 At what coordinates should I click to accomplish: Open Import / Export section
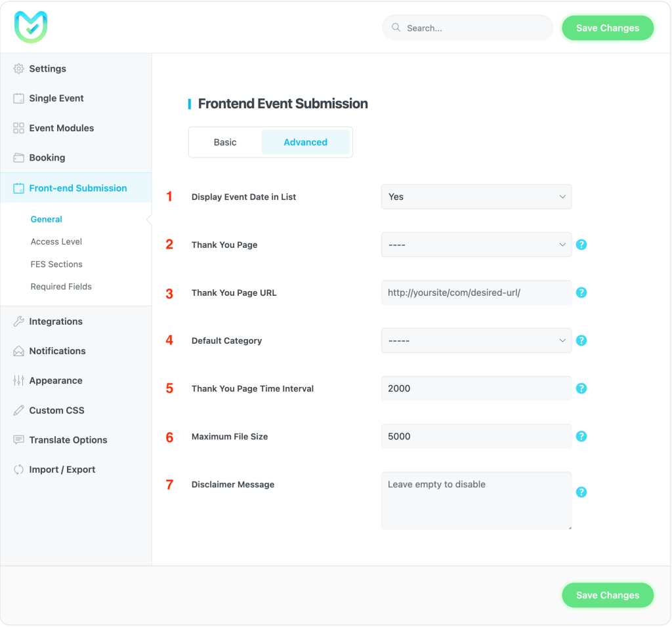pos(76,470)
